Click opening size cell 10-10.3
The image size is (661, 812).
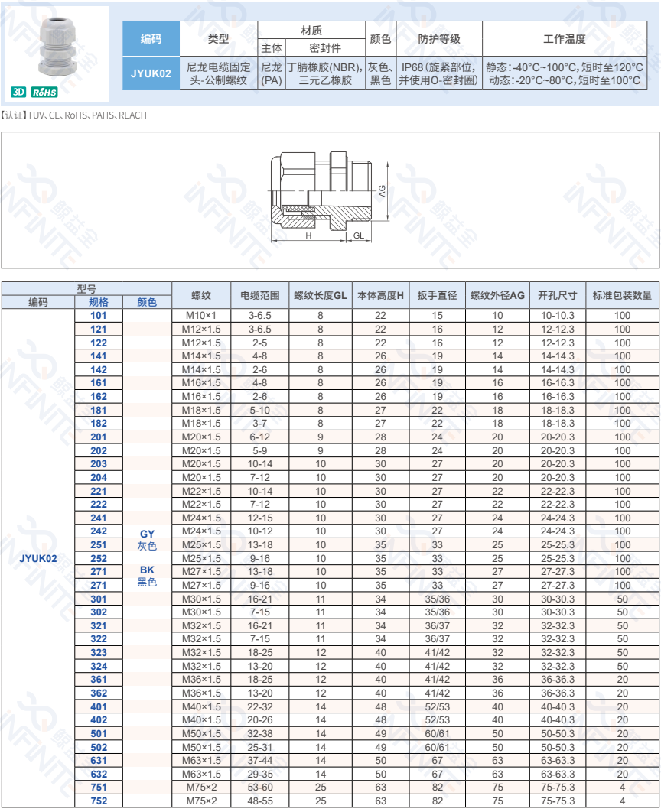click(x=558, y=315)
